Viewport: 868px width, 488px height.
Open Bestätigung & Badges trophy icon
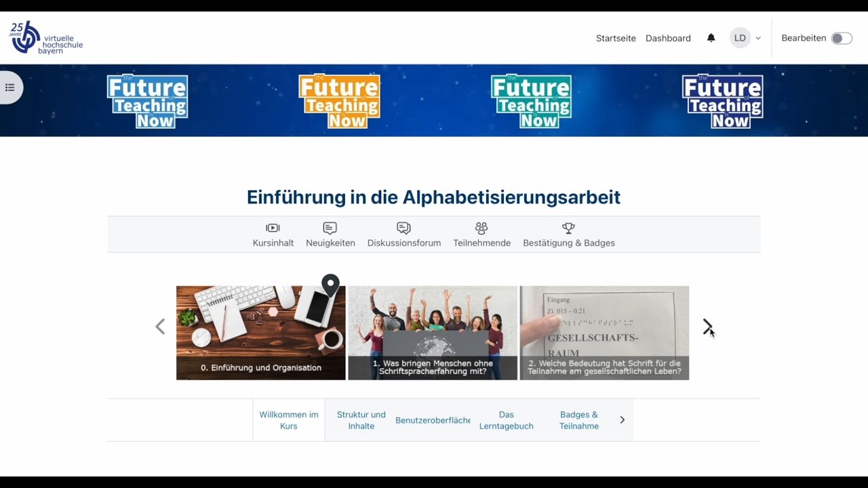tap(568, 228)
